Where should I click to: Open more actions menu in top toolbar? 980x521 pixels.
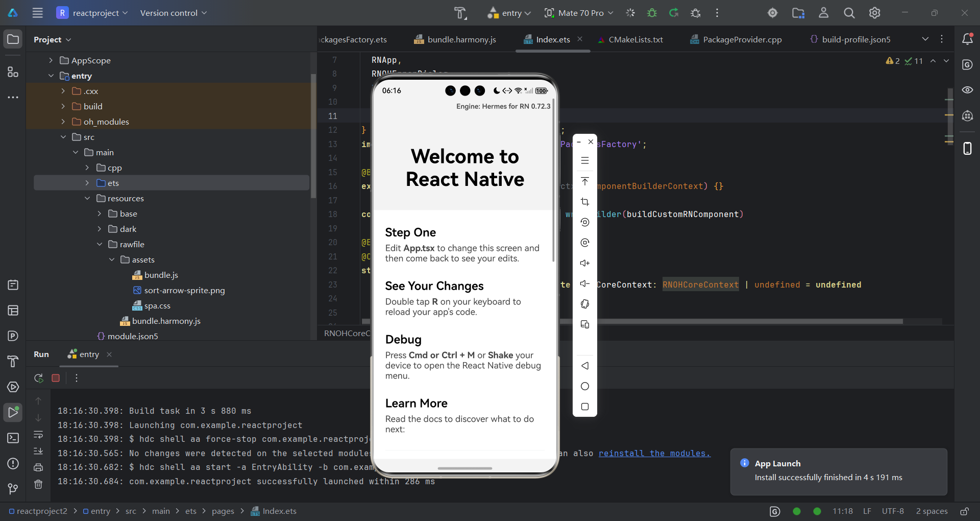[x=717, y=13]
